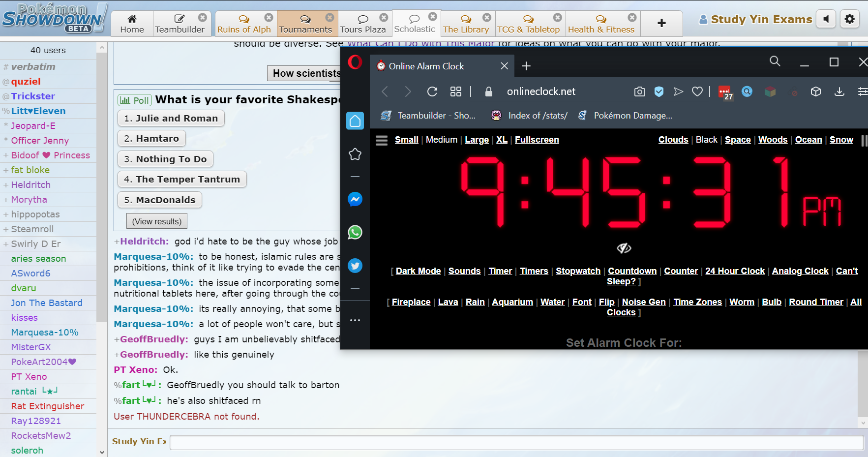
Task: Go back in Opera browser
Action: tap(385, 91)
